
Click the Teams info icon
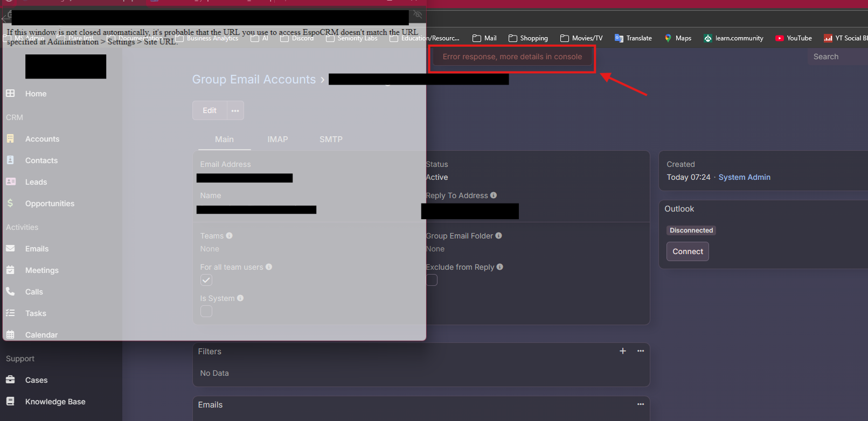(230, 236)
